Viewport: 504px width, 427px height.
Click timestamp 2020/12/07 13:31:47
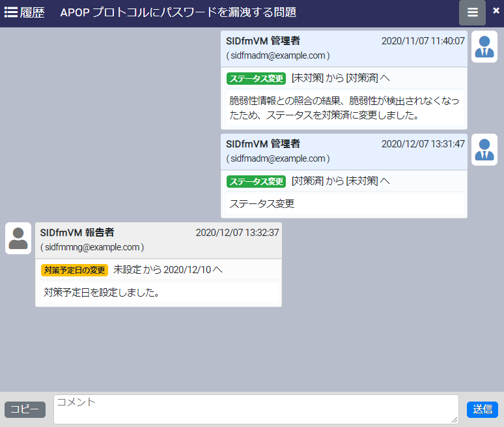click(423, 144)
